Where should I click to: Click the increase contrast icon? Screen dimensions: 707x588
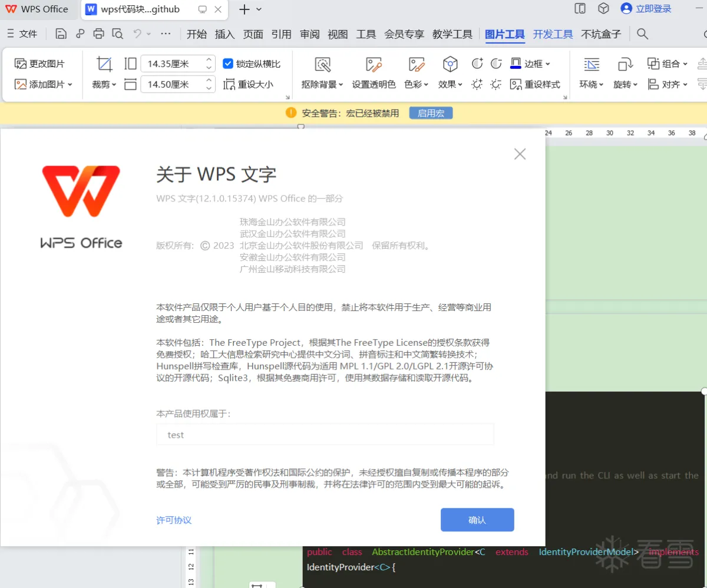477,64
